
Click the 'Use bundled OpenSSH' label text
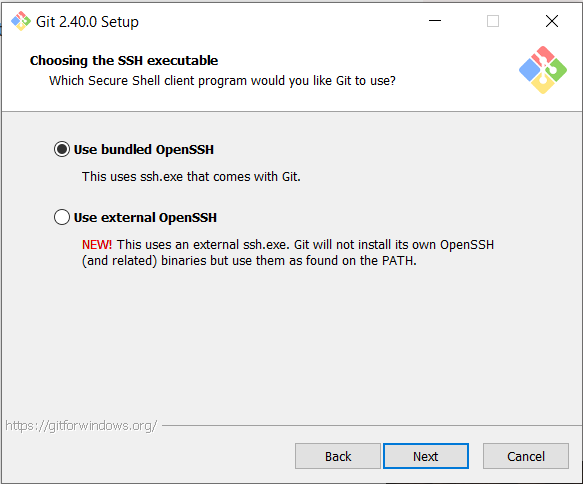coord(144,149)
